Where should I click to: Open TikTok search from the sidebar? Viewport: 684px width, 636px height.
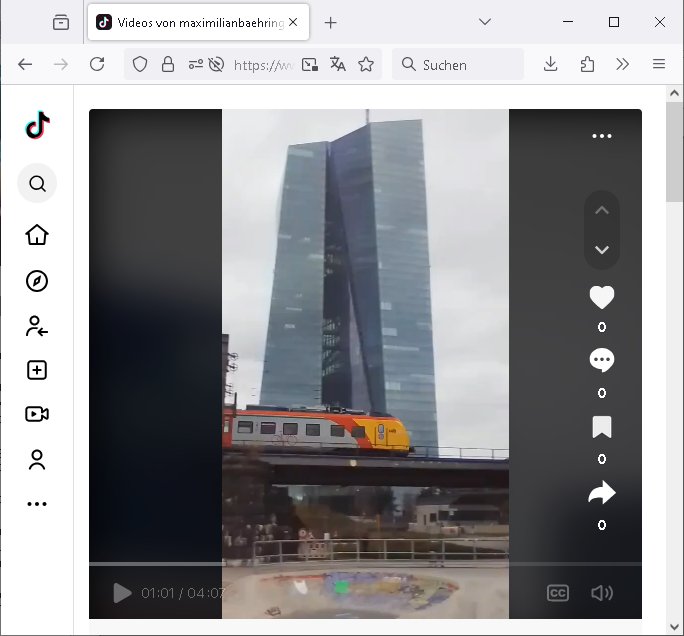[x=37, y=184]
